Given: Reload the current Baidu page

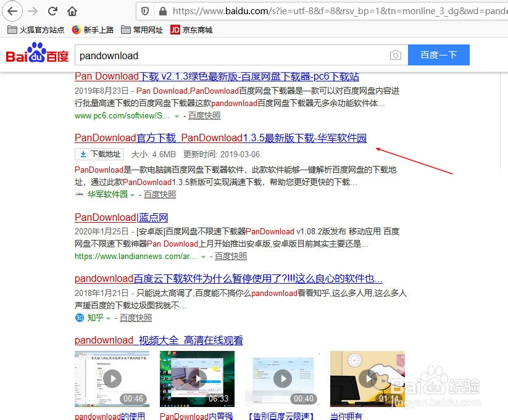Looking at the screenshot, I should click(52, 11).
